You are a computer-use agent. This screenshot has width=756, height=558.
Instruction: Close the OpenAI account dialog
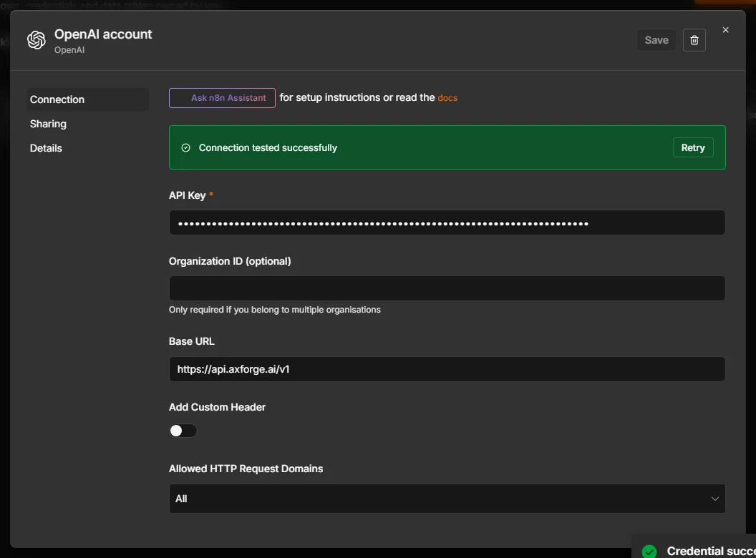tap(726, 30)
